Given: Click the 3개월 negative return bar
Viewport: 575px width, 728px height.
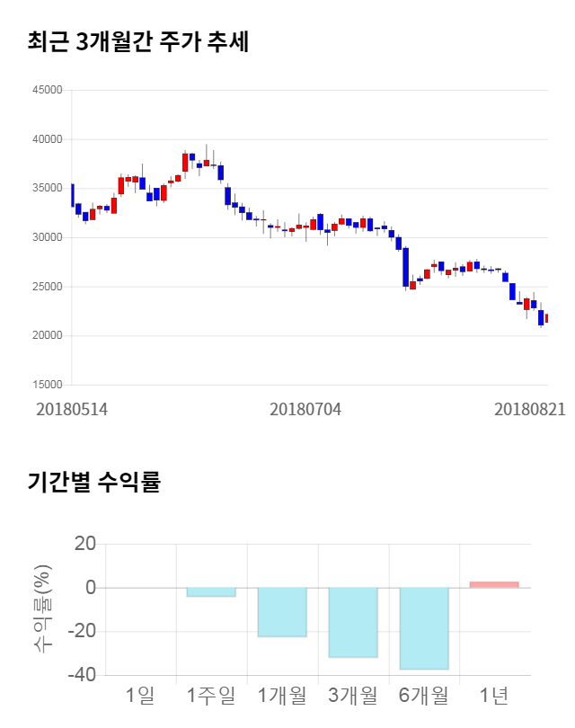Looking at the screenshot, I should pyautogui.click(x=353, y=622).
